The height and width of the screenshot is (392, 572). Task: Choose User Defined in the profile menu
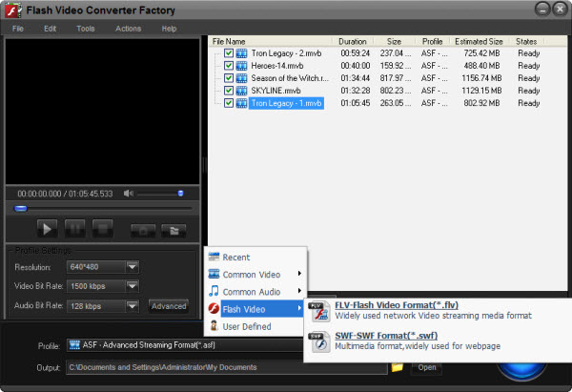click(255, 326)
